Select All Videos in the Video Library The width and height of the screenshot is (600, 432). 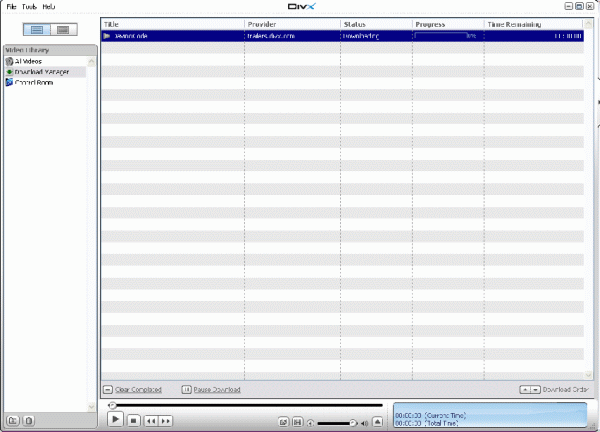28,61
